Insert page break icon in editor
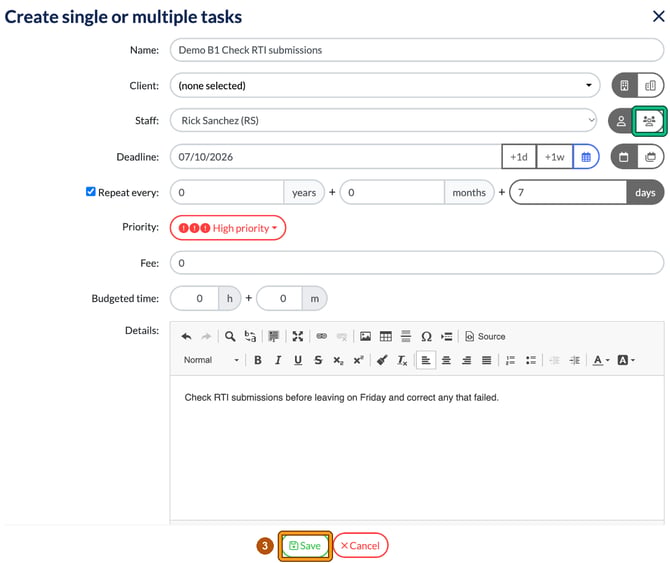Viewport: 670px width, 563px height. pyautogui.click(x=447, y=337)
